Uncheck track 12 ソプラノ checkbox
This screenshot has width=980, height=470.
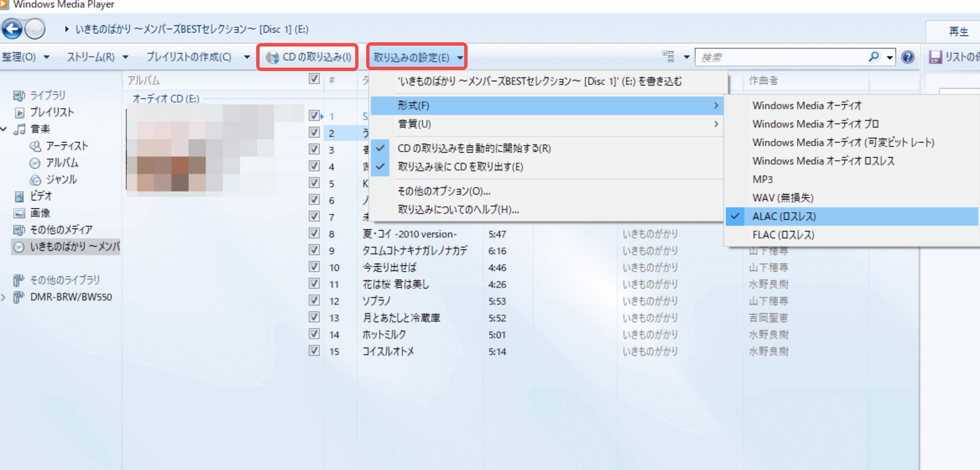314,300
